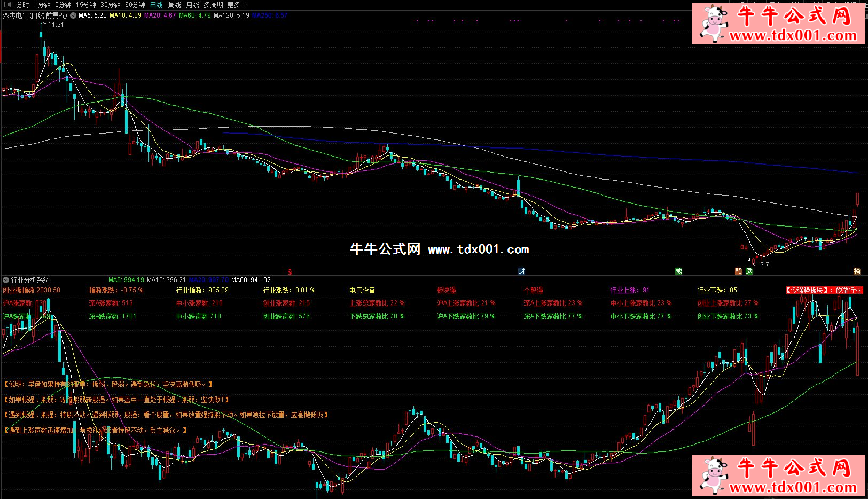Click indicator MA5: 994.19 value
Viewport: 868px width, 499px height.
pos(126,280)
